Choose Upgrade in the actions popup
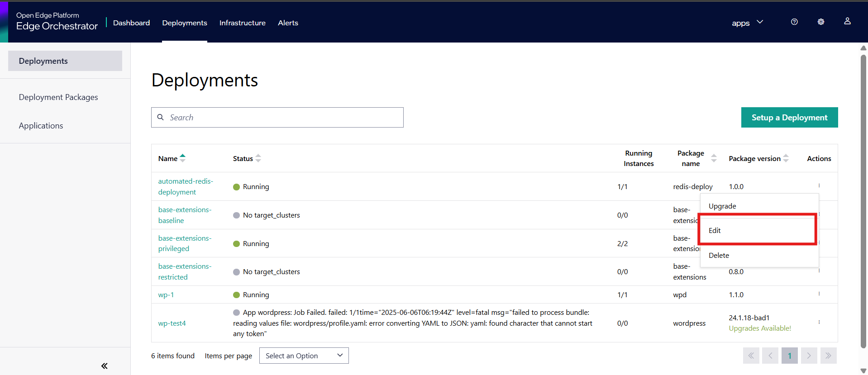The height and width of the screenshot is (375, 868). [722, 206]
